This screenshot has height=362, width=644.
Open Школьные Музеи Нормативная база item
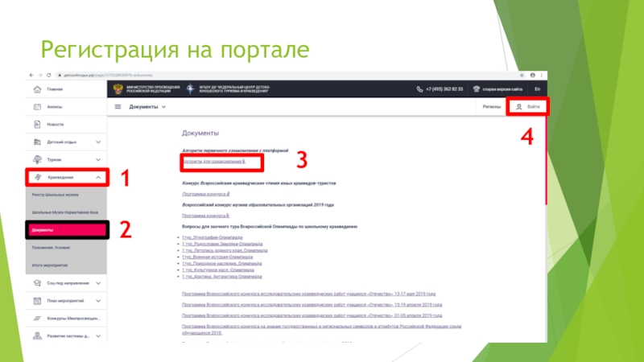point(65,212)
